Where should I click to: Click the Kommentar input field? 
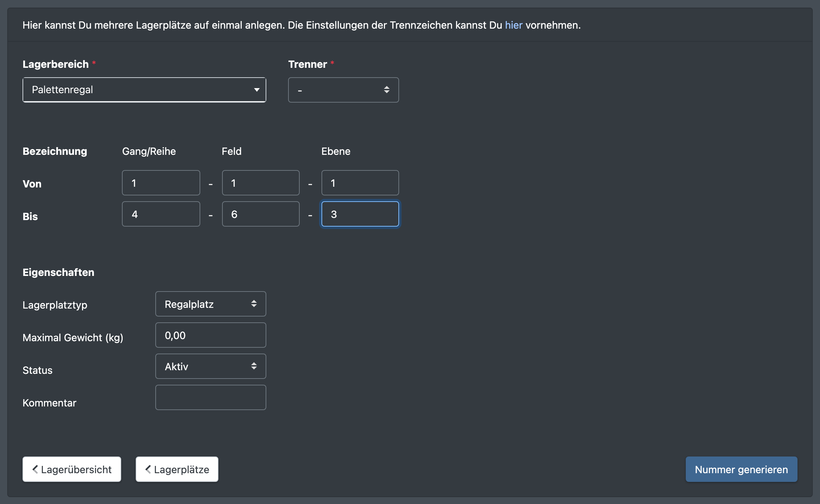pyautogui.click(x=210, y=397)
